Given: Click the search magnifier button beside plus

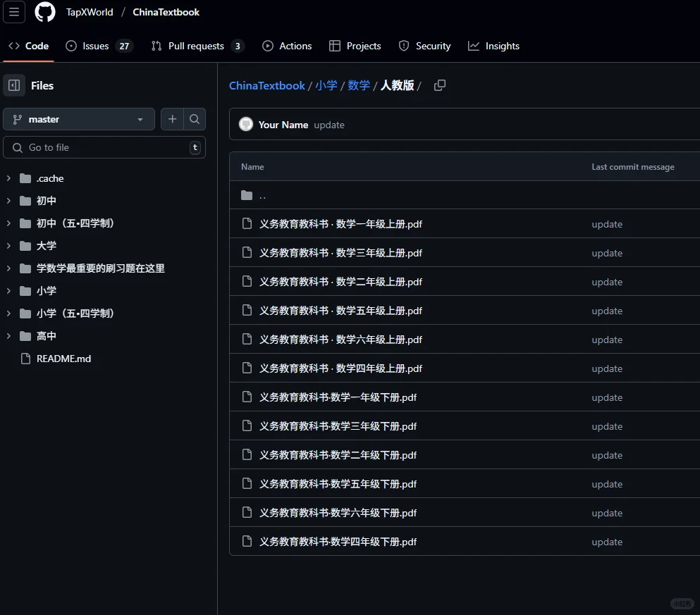Looking at the screenshot, I should tap(194, 119).
